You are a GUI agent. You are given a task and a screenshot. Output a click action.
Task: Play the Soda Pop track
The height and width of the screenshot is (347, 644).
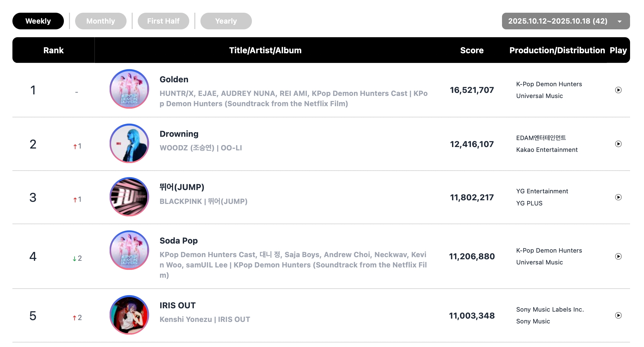pyautogui.click(x=618, y=257)
